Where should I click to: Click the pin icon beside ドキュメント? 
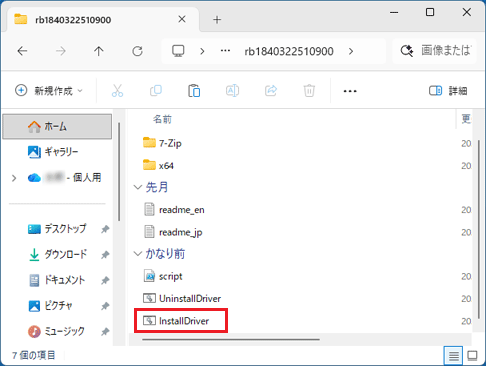click(x=105, y=280)
